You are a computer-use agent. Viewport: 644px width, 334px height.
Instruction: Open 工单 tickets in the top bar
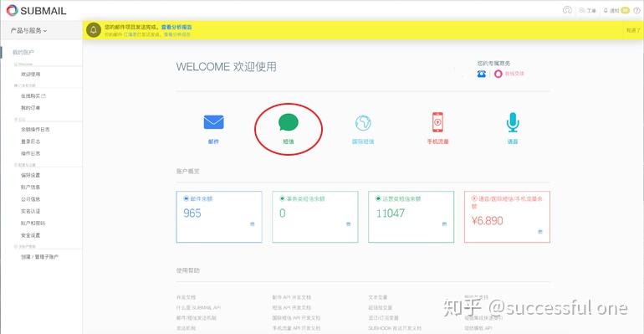click(588, 11)
